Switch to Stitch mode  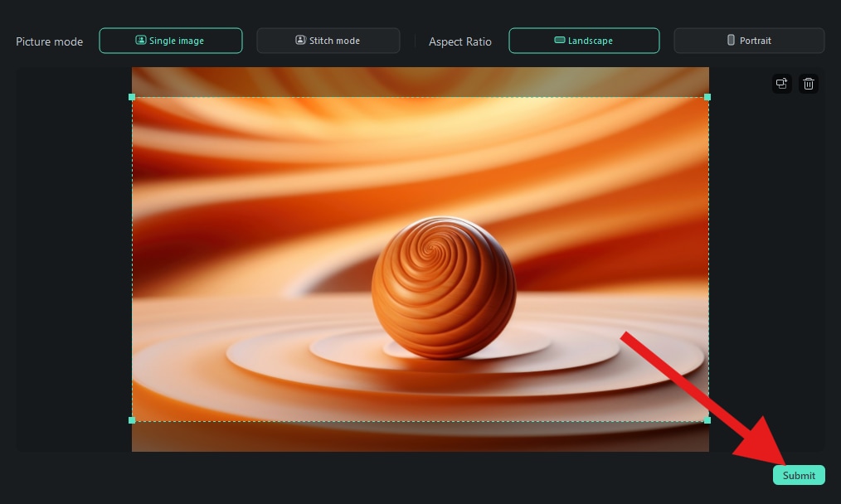pos(328,41)
